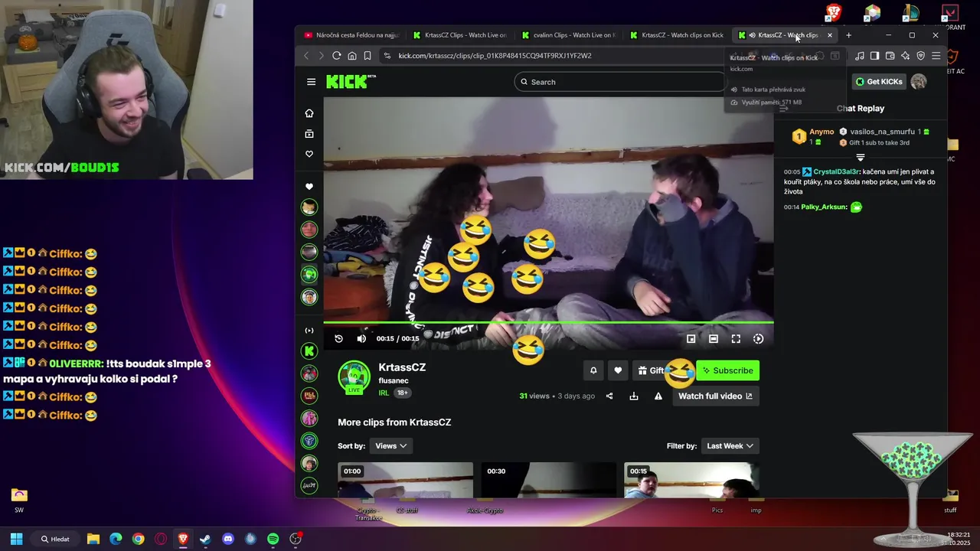Image resolution: width=980 pixels, height=551 pixels.
Task: Replay the clip with rewind icon
Action: 339,338
